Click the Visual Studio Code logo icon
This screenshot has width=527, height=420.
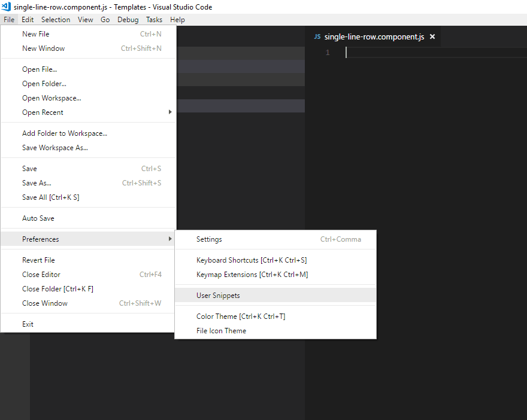coord(7,7)
